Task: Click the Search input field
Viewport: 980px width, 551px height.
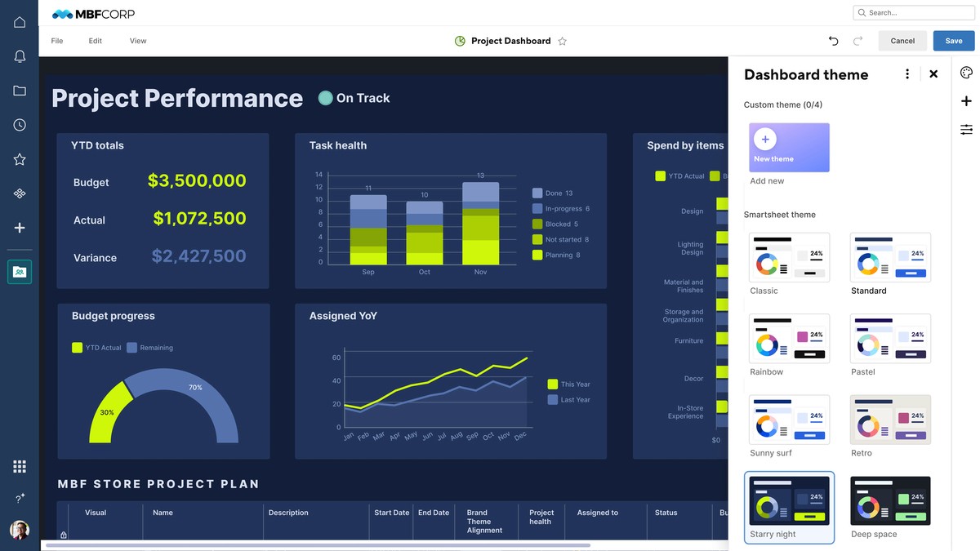Action: (x=914, y=13)
